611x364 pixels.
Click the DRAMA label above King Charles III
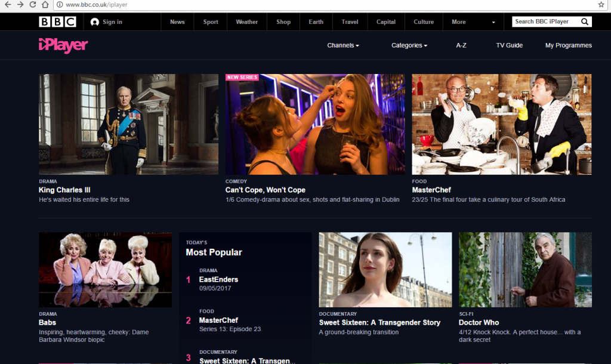48,181
